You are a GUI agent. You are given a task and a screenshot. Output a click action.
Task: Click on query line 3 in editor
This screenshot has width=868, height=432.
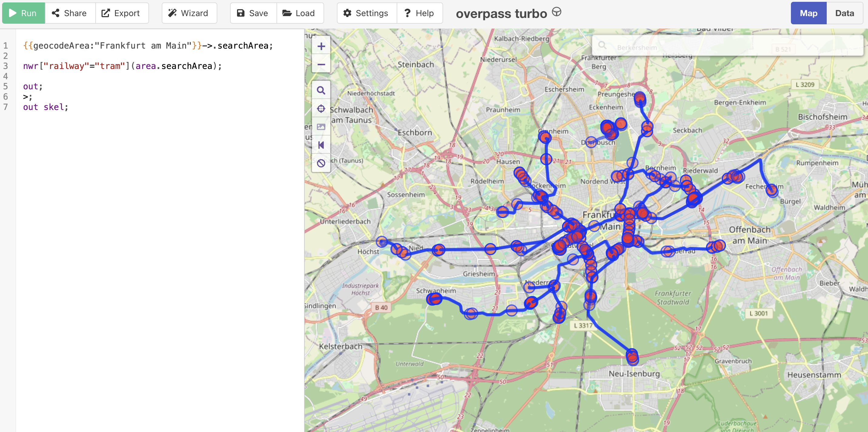pyautogui.click(x=123, y=66)
